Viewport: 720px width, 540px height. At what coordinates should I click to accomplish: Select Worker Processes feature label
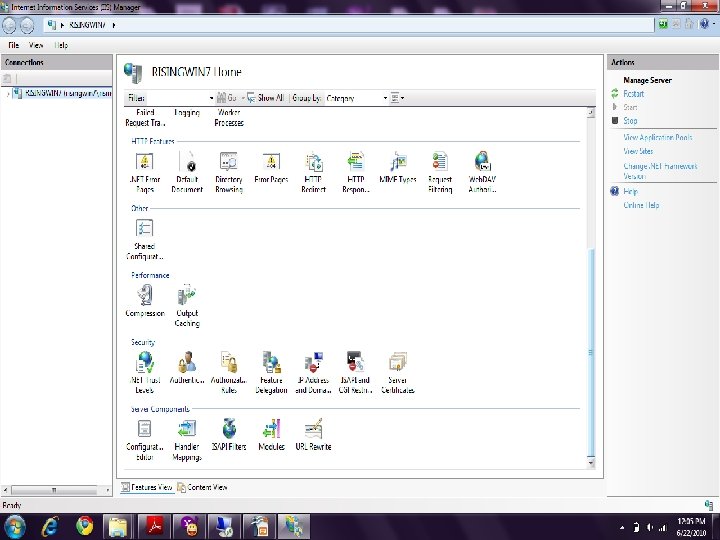point(229,118)
